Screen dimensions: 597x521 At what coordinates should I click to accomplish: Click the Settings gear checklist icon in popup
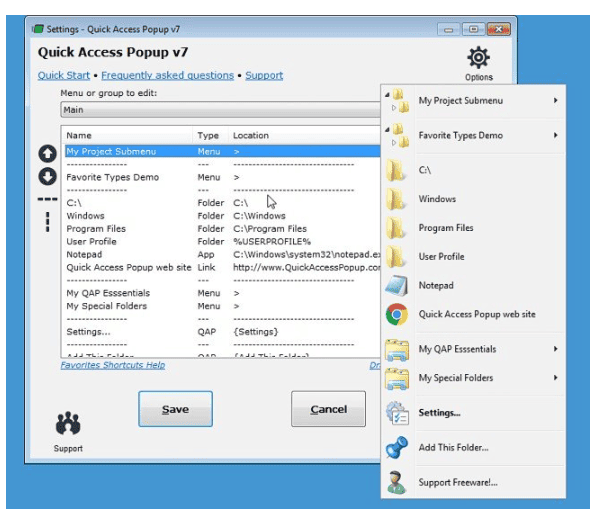click(x=397, y=413)
